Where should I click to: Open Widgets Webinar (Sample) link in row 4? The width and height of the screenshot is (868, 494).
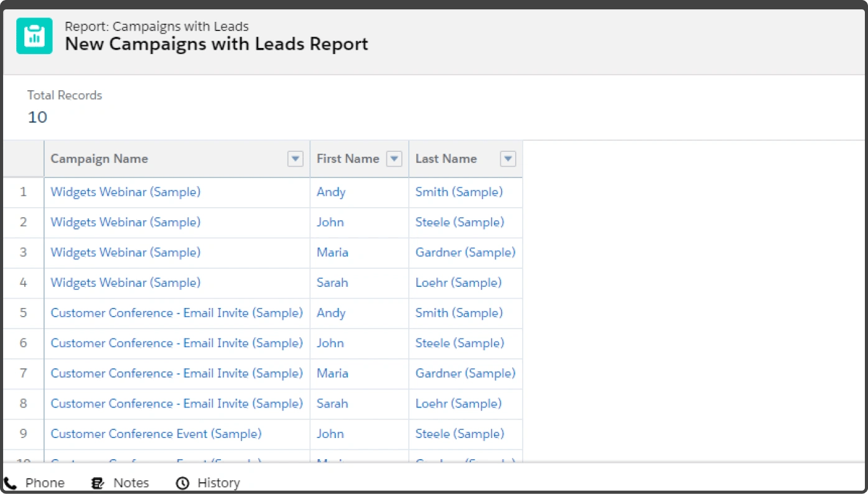pos(126,282)
